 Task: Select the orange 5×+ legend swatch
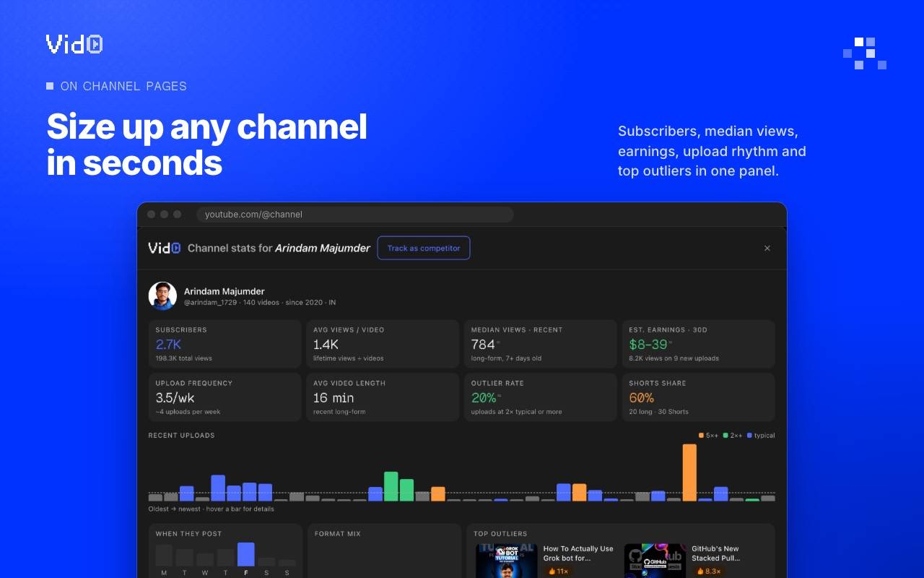pyautogui.click(x=701, y=436)
